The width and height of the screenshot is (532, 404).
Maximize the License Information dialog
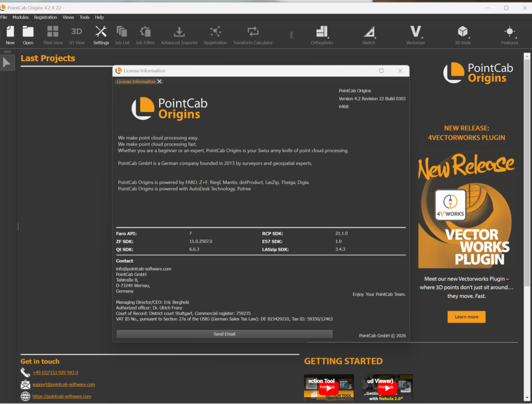381,71
